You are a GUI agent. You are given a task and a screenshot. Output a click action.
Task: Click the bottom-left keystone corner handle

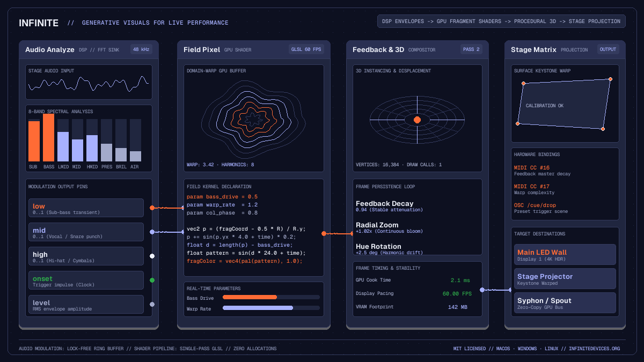[x=517, y=123]
